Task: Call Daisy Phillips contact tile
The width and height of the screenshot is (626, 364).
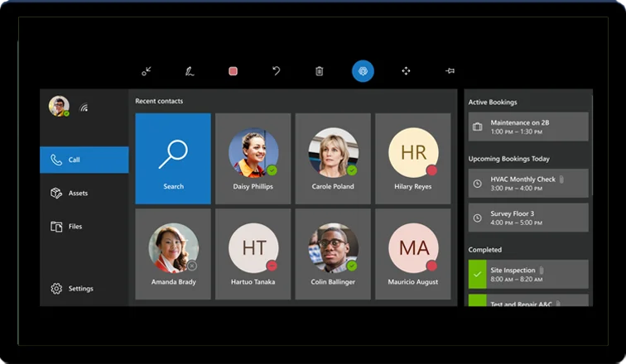Action: coord(253,159)
